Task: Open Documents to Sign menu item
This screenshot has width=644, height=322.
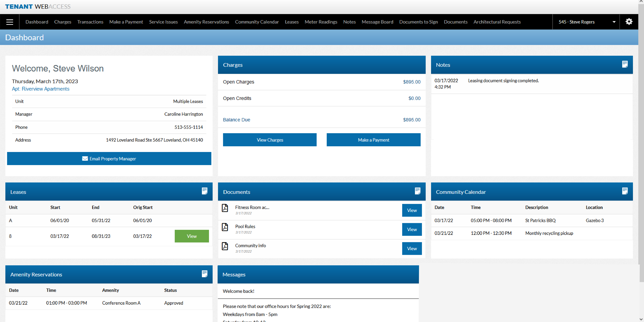Action: tap(418, 22)
